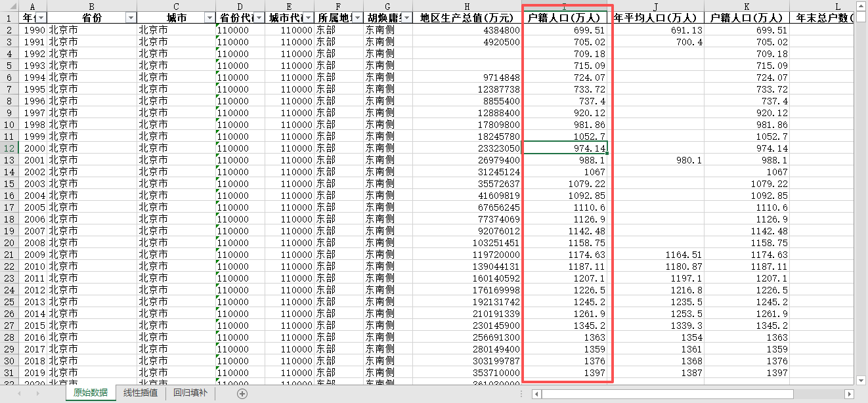Switch to the 原始数据 sheet tab
868x403 pixels.
click(x=91, y=394)
